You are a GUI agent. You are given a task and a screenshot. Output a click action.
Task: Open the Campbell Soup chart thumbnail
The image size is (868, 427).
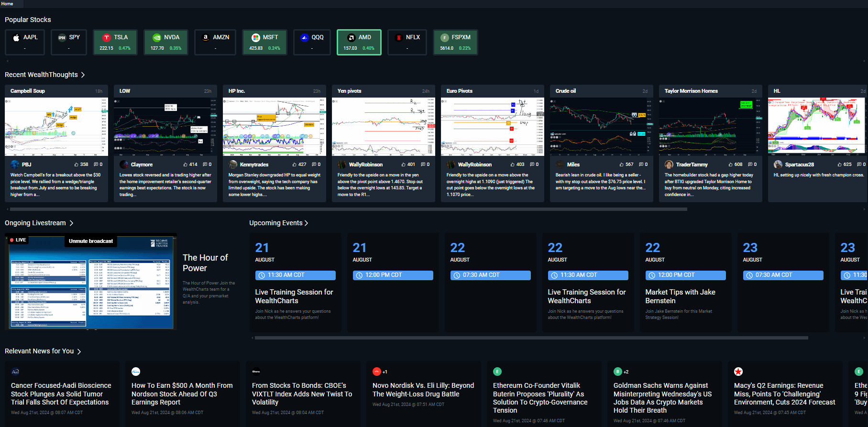click(x=56, y=127)
